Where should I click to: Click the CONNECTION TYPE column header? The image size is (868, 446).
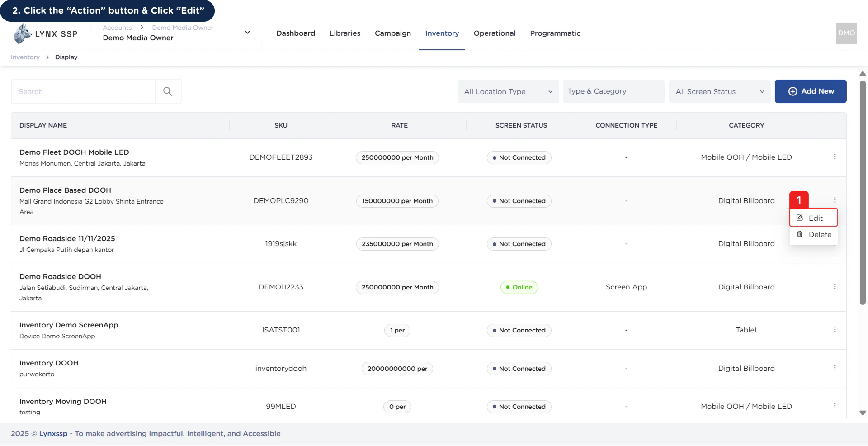[x=626, y=125]
